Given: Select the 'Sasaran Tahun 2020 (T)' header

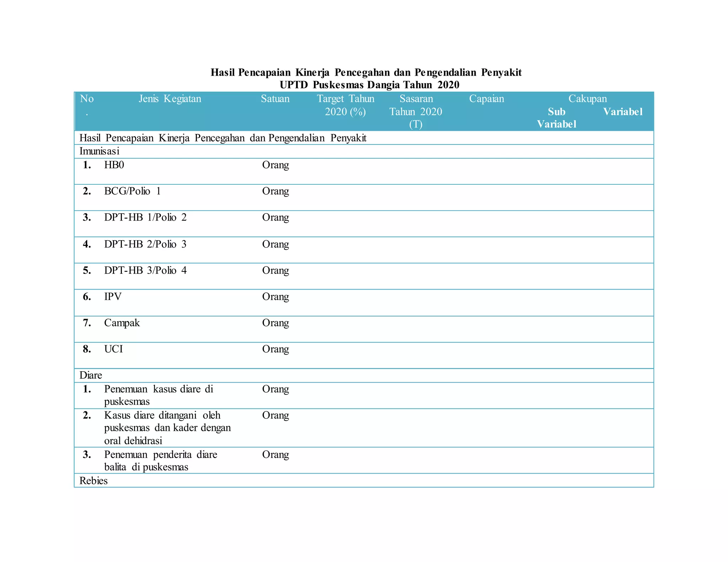Looking at the screenshot, I should pyautogui.click(x=416, y=111).
